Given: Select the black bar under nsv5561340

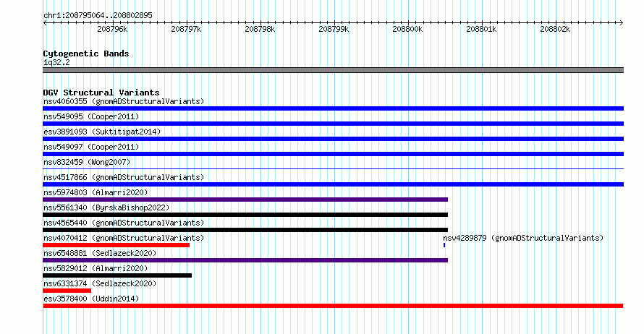Looking at the screenshot, I should click(245, 215).
